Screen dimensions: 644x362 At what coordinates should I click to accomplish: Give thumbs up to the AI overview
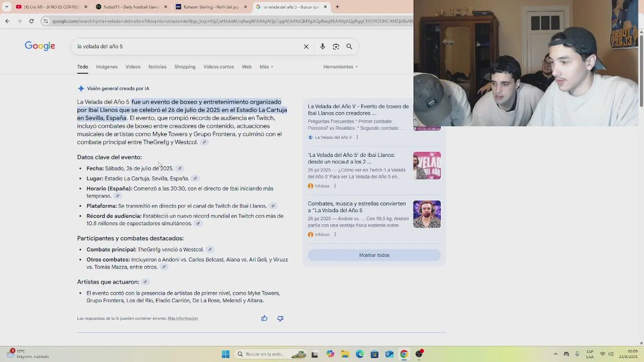pyautogui.click(x=264, y=318)
